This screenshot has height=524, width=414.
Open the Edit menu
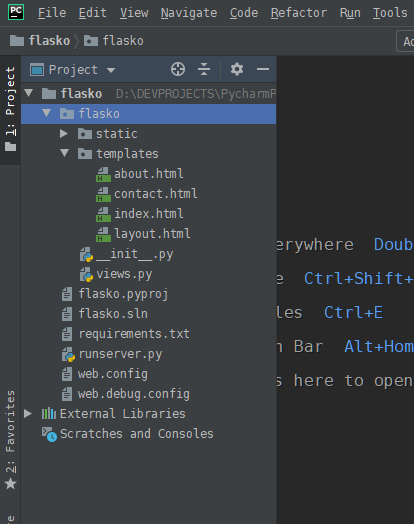point(93,13)
